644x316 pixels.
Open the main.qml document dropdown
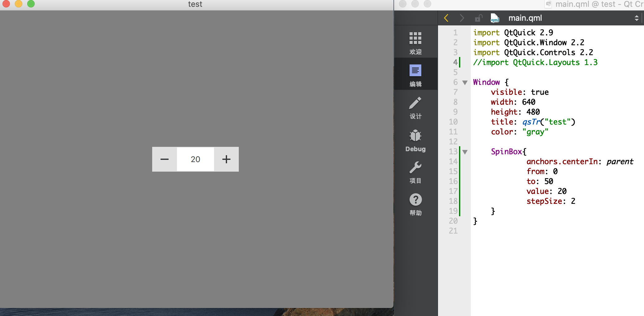pos(525,18)
